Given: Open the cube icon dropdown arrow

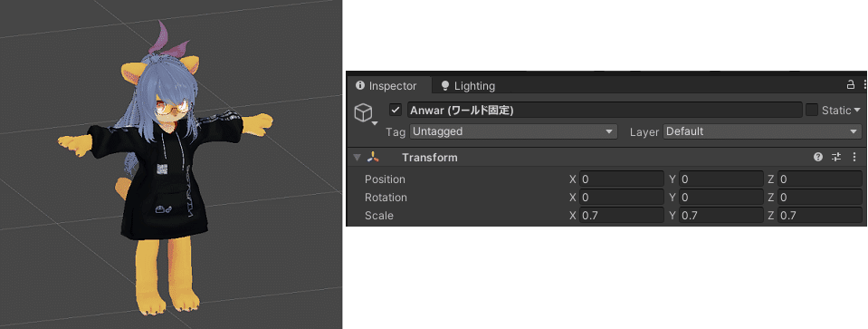Looking at the screenshot, I should [374, 123].
